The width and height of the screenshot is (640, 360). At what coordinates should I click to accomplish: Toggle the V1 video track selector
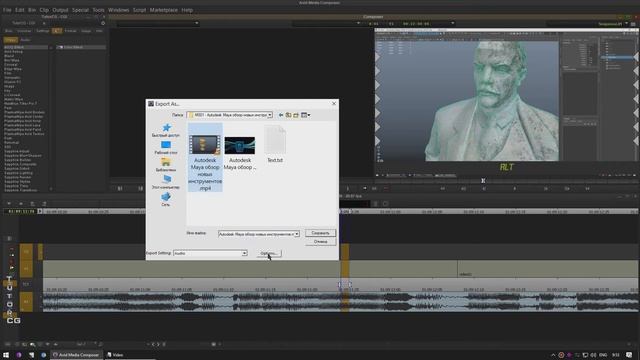[x=26, y=269]
